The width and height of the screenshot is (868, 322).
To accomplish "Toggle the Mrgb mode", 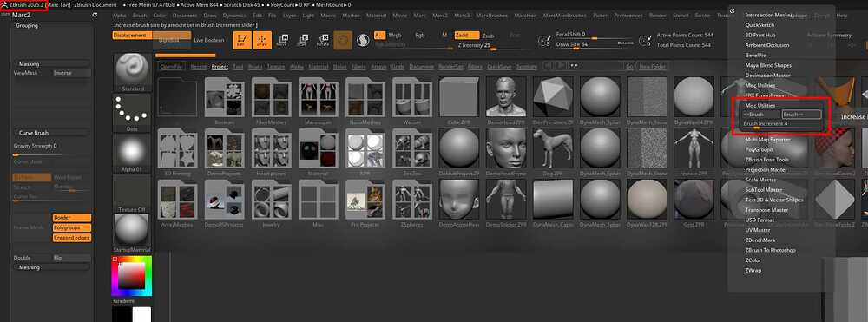I will click(x=395, y=35).
